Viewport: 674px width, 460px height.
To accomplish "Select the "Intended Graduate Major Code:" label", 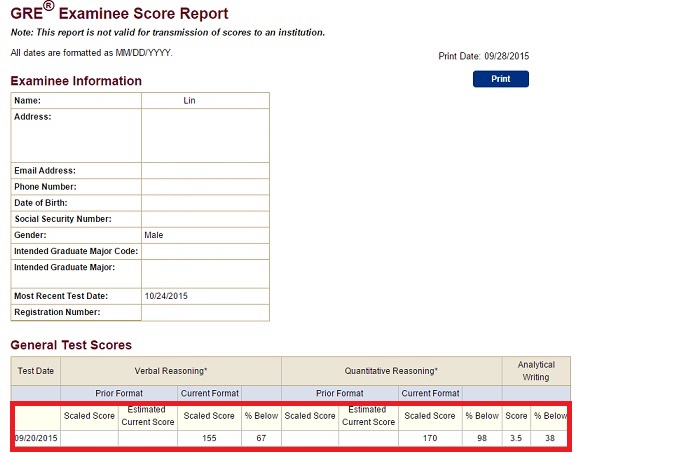I will point(76,251).
